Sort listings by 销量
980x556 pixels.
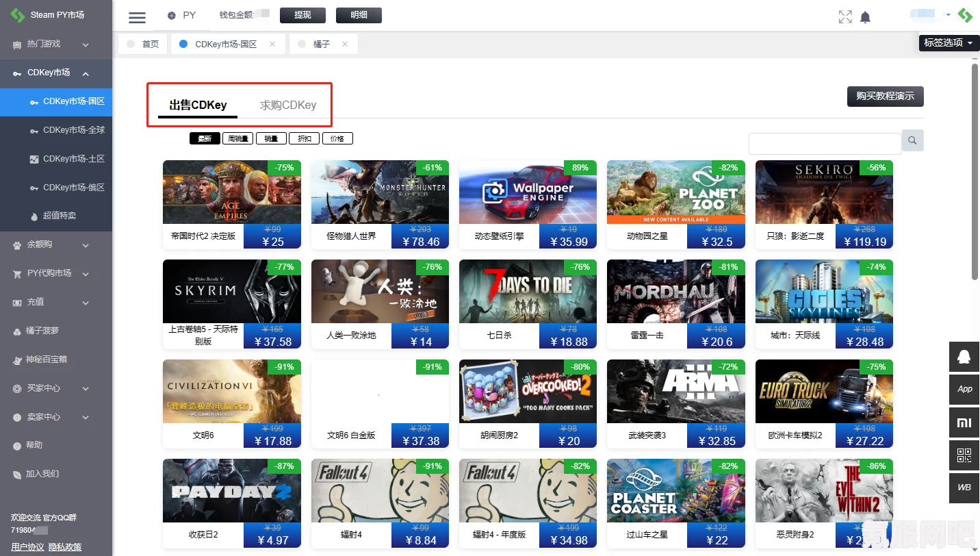point(271,138)
